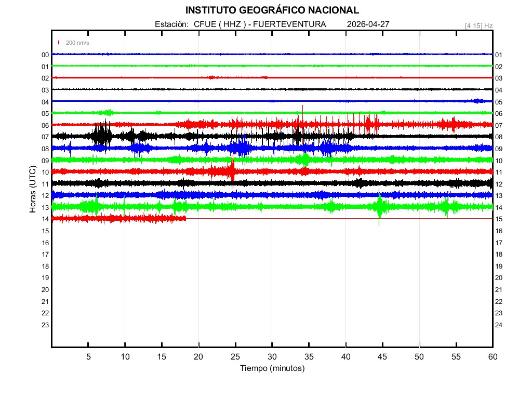This screenshot has width=532, height=399.
Task: Select the 30-minute tick on the time axis
Action: click(x=272, y=356)
